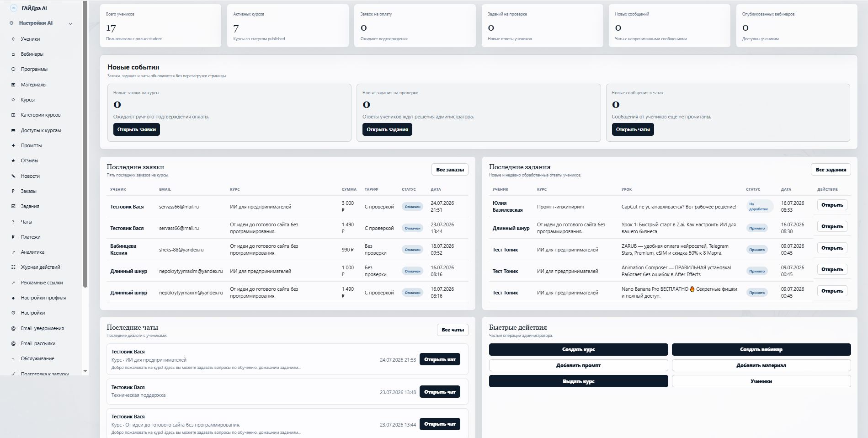The width and height of the screenshot is (868, 438).
Task: Click the gear icon beside Настройки
Action: coord(13,313)
